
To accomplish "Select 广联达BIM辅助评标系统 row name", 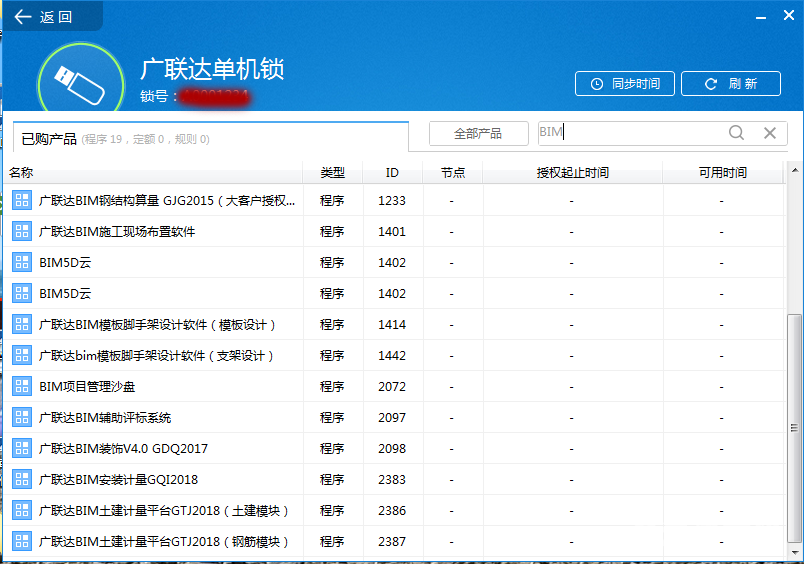I will (x=105, y=418).
